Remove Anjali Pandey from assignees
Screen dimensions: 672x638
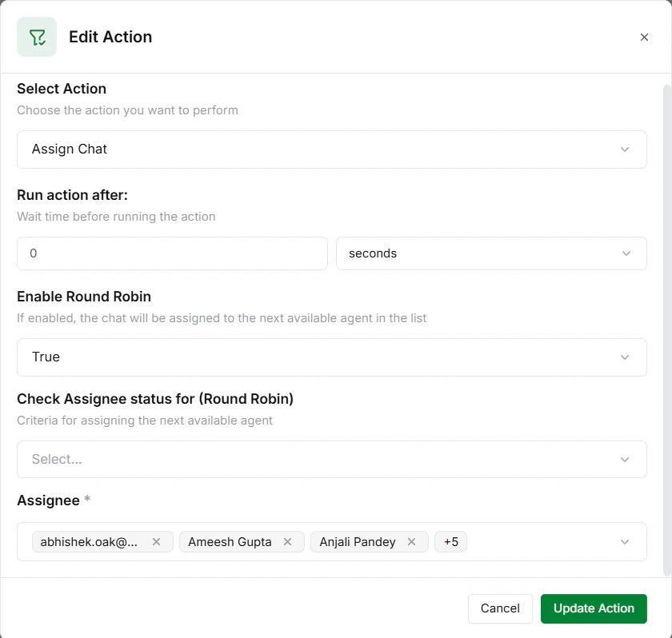tap(411, 541)
